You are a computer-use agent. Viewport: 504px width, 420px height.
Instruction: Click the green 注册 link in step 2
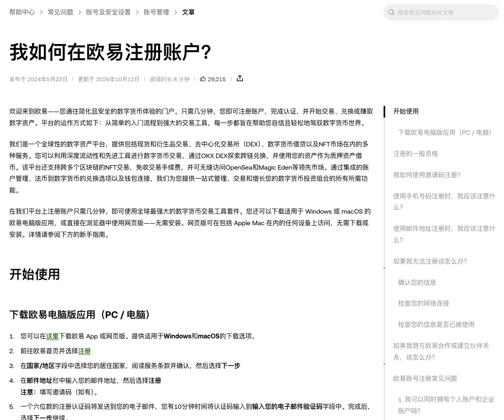[x=84, y=351]
